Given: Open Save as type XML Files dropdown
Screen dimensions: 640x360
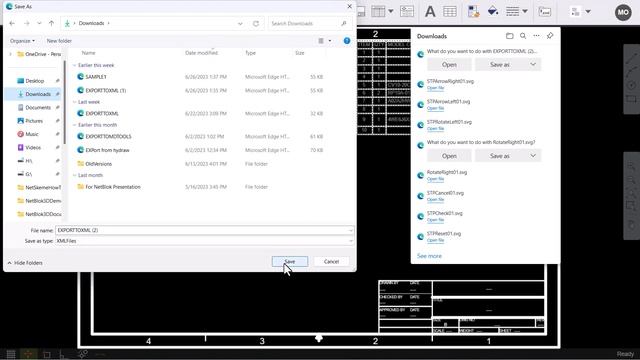Looking at the screenshot, I should click(x=204, y=241).
